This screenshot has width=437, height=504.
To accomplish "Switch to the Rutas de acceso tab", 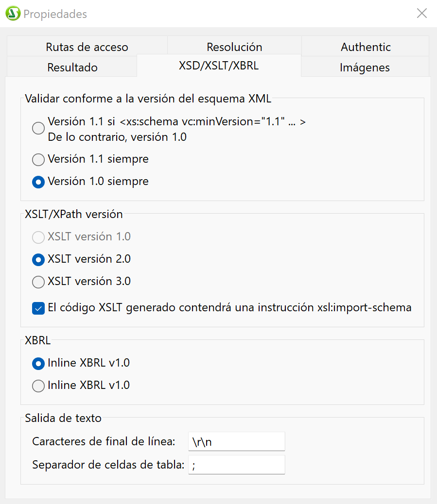I will tap(87, 47).
